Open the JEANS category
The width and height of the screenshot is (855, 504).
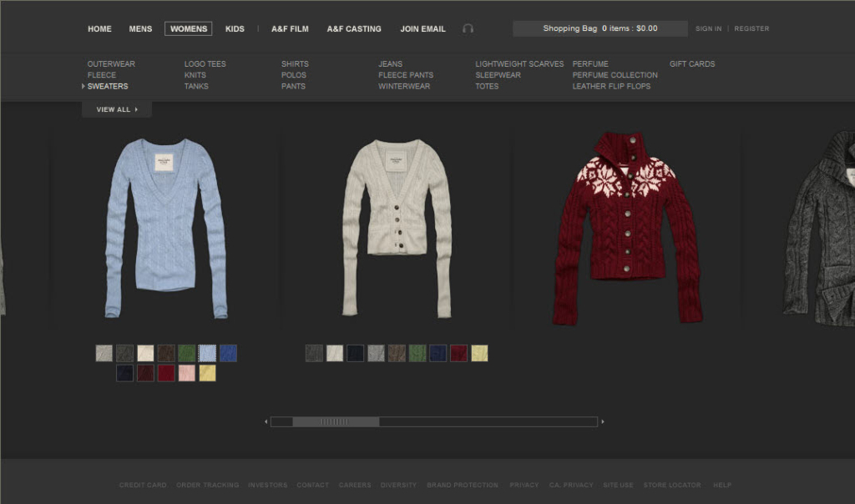pyautogui.click(x=391, y=63)
